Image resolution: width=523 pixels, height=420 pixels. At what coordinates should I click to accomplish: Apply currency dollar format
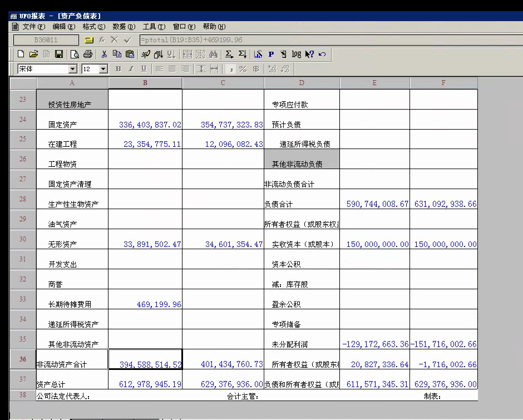coord(256,69)
